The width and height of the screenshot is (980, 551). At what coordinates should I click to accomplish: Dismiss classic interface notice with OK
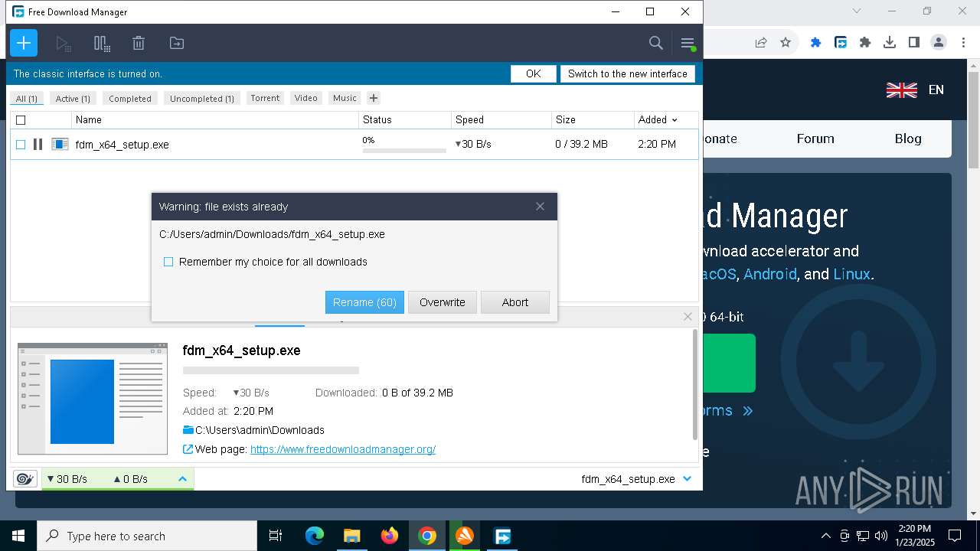pos(534,74)
